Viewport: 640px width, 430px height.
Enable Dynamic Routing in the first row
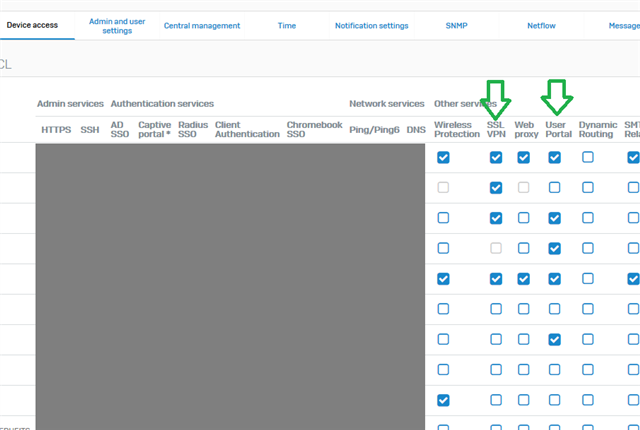[588, 157]
